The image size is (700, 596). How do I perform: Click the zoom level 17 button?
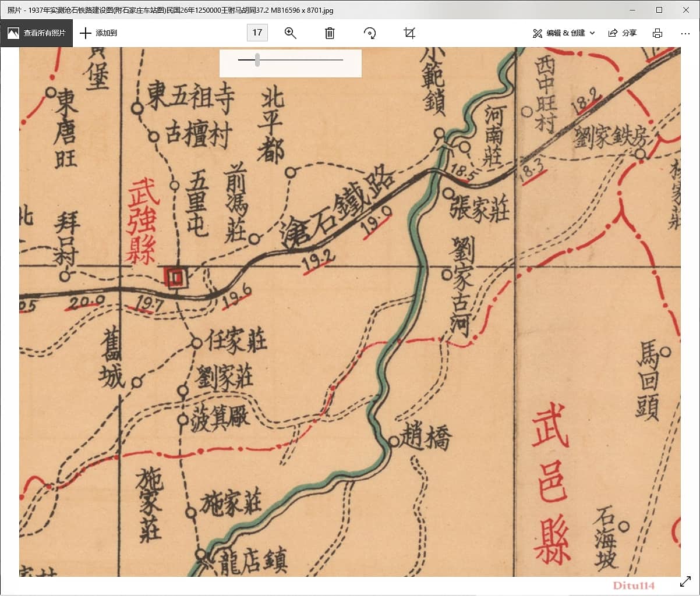(257, 33)
